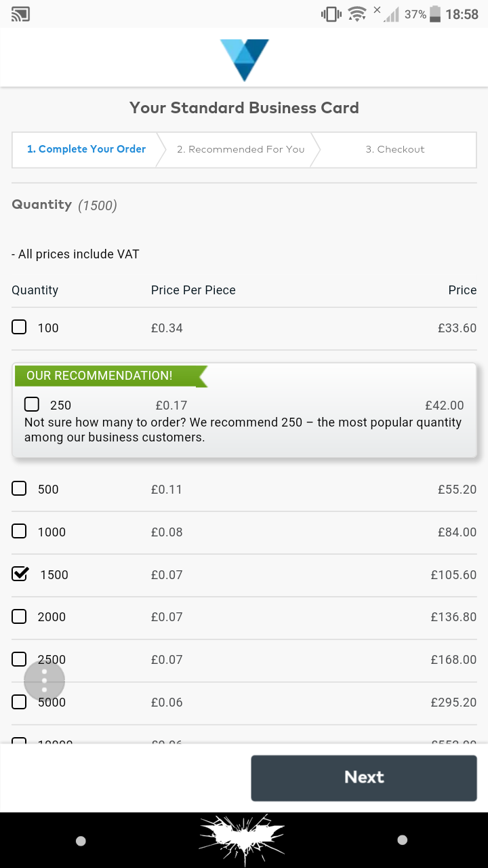488x868 pixels.
Task: Check the 100 quantity checkbox
Action: [20, 328]
